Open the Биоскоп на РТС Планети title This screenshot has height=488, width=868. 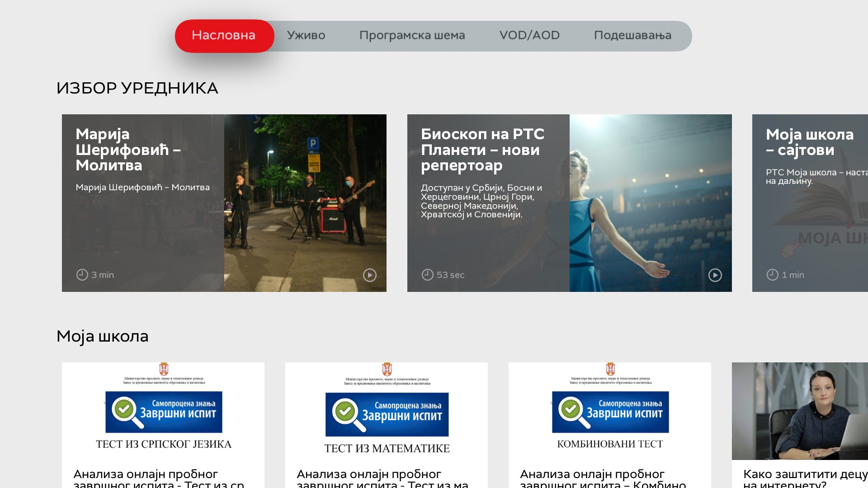pos(483,150)
